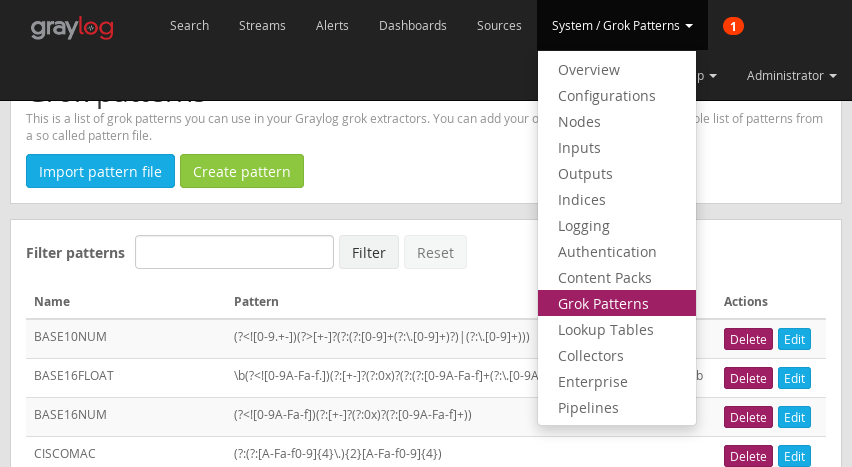The width and height of the screenshot is (852, 467).
Task: Expand the System / Grok Patterns dropdown
Action: 622,26
